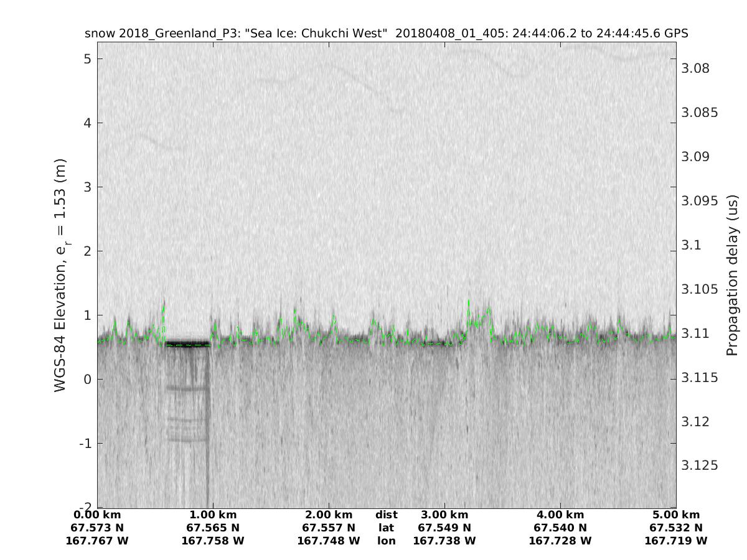Click the "WGS-84 Elevation" left axis label

60,275
